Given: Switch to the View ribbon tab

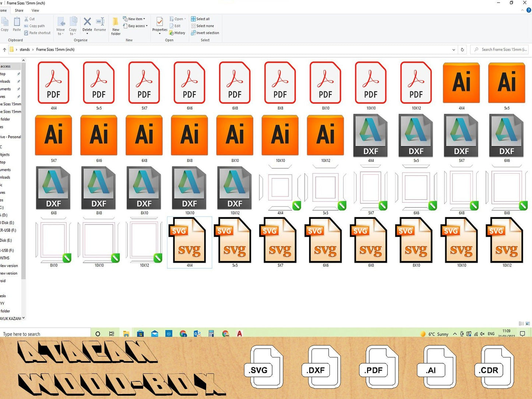Looking at the screenshot, I should (x=35, y=11).
